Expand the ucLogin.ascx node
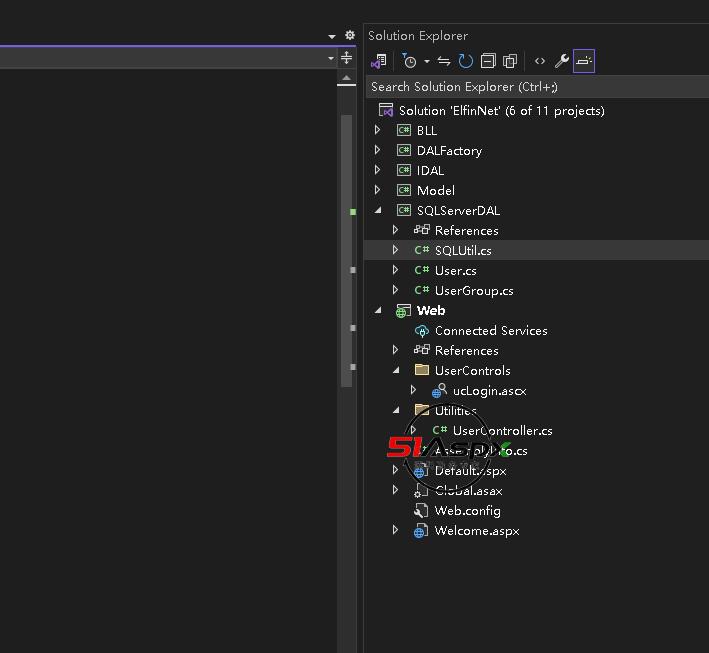709x653 pixels. coord(414,390)
